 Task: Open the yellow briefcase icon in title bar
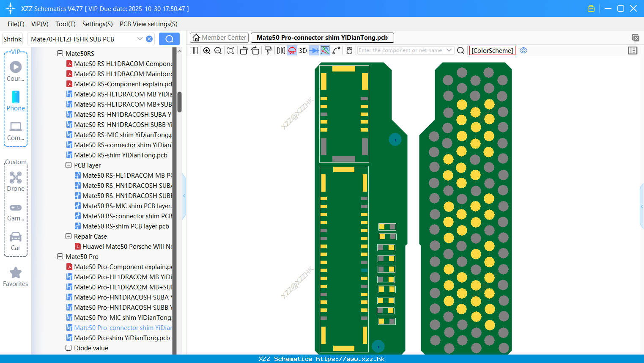(591, 8)
